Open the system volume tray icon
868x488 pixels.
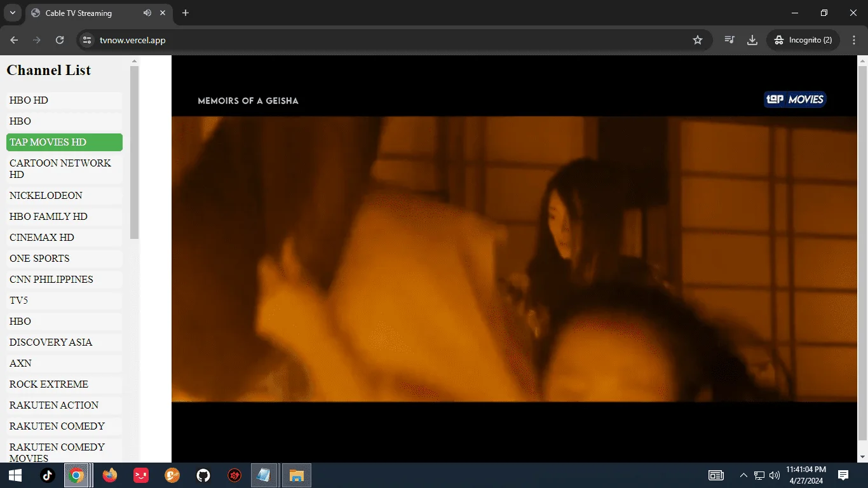(775, 475)
